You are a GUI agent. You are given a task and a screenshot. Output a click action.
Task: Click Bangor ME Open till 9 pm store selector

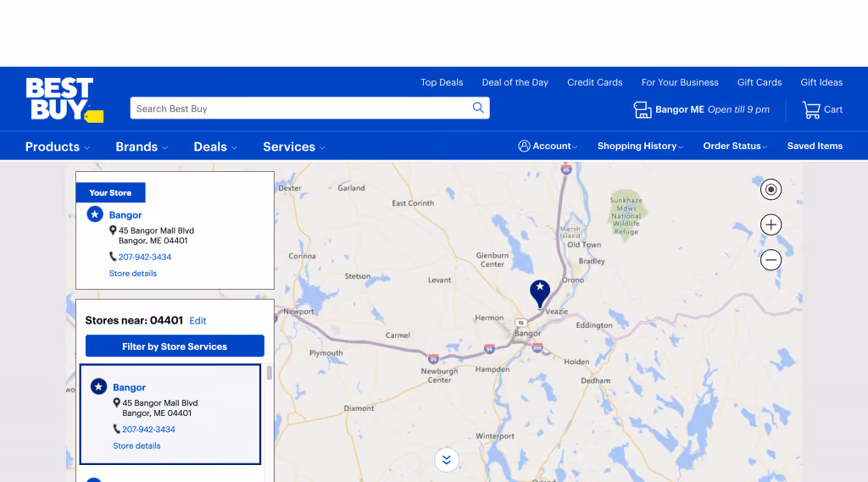coord(701,109)
